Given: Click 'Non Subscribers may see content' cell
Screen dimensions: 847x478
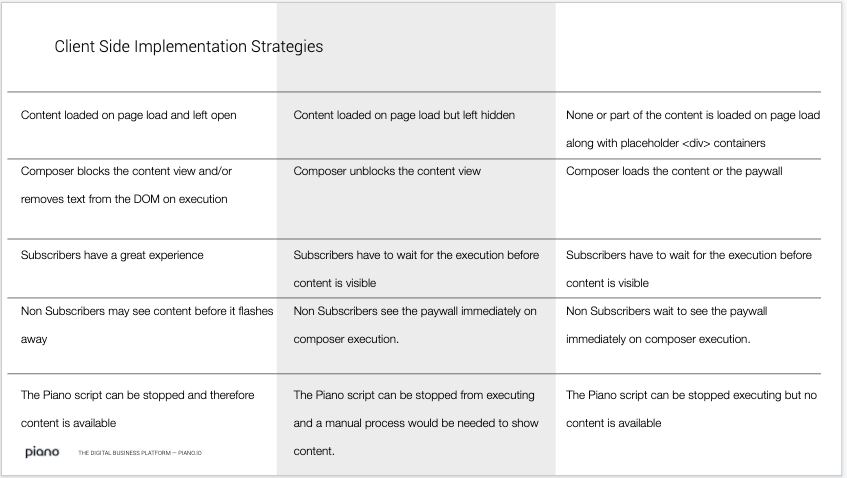Looking at the screenshot, I should point(147,325).
